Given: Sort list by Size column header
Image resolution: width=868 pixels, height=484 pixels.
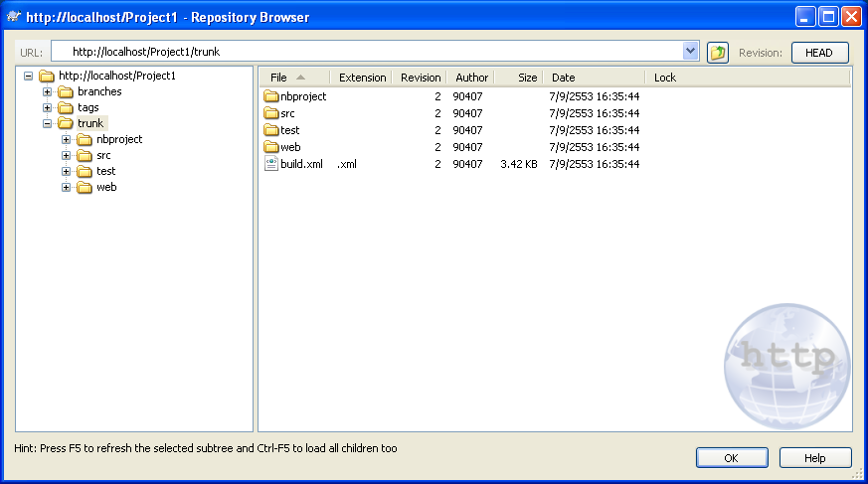Looking at the screenshot, I should (519, 78).
